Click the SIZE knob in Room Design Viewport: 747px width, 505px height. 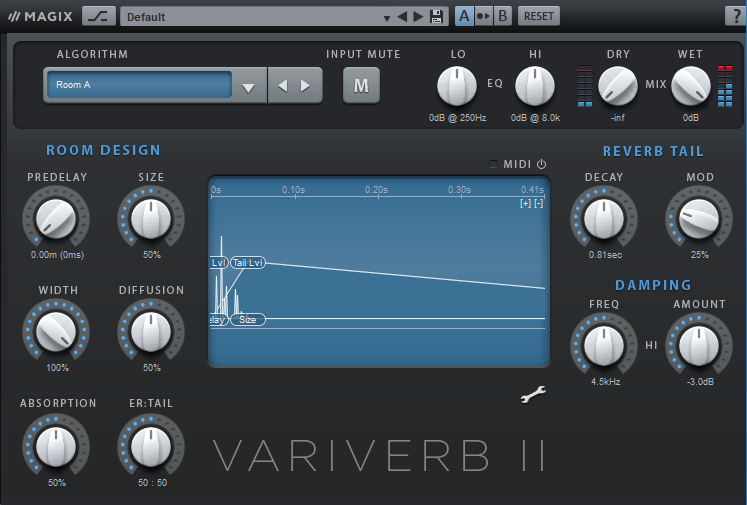click(151, 219)
